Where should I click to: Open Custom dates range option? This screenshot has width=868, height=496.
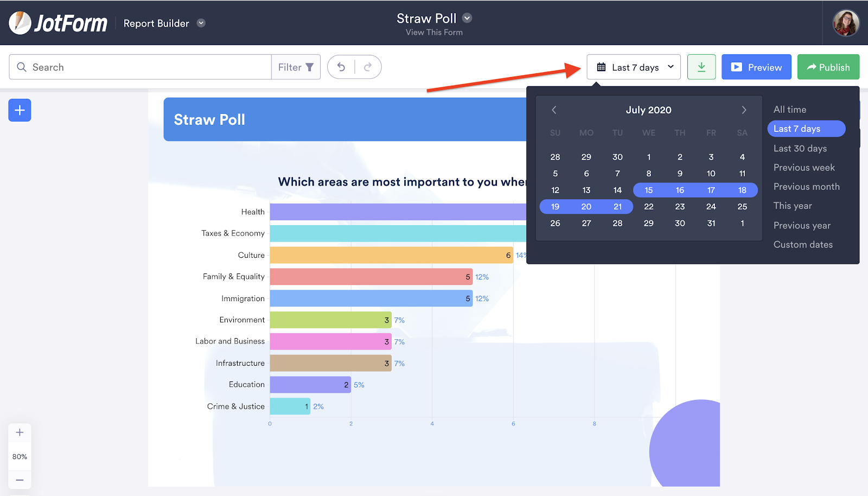tap(803, 245)
